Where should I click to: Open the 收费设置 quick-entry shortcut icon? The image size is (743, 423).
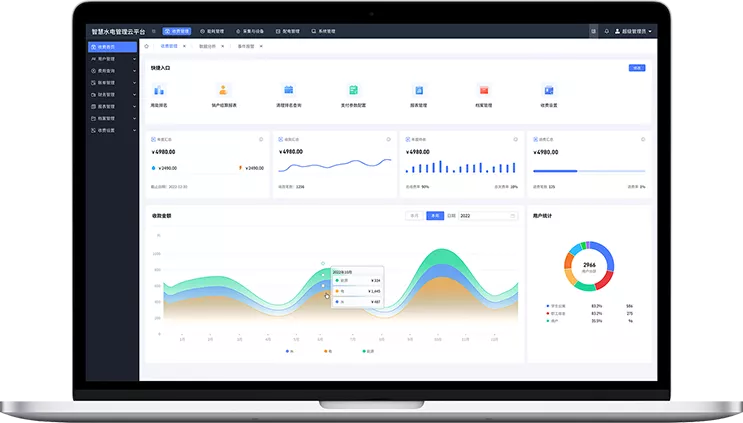tap(549, 90)
